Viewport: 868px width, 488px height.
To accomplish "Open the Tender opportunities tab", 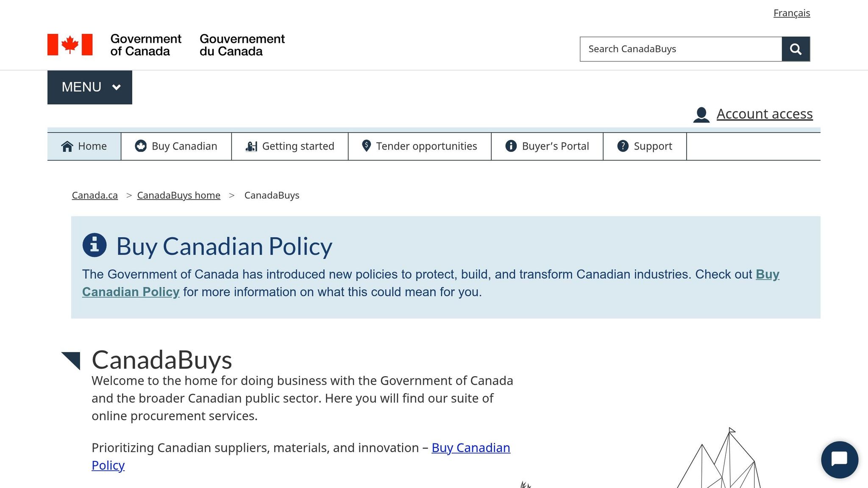I will (x=420, y=146).
